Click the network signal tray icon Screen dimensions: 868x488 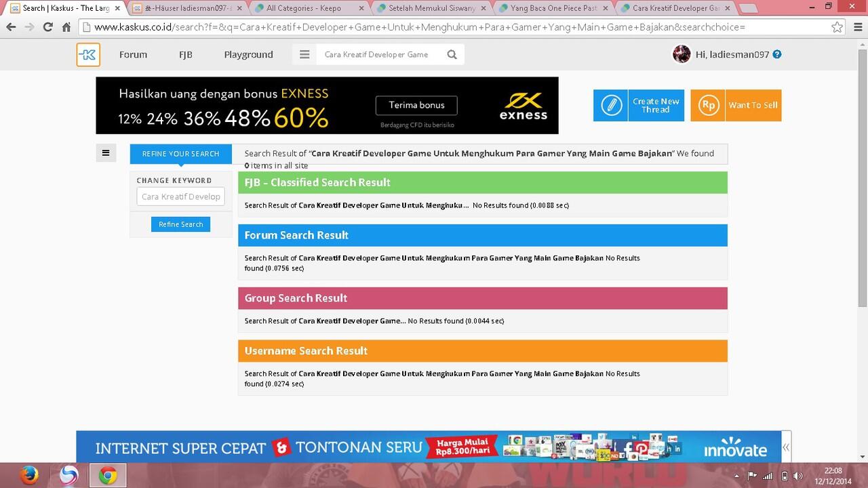(768, 476)
